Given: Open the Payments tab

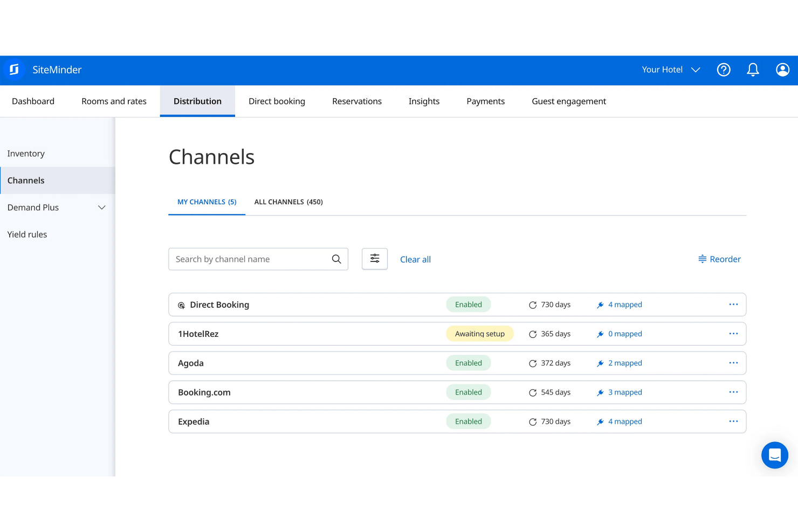Looking at the screenshot, I should [x=486, y=101].
